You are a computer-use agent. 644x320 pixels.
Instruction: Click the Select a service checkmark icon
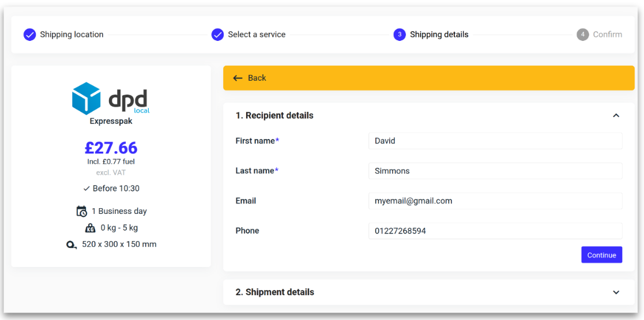[217, 35]
